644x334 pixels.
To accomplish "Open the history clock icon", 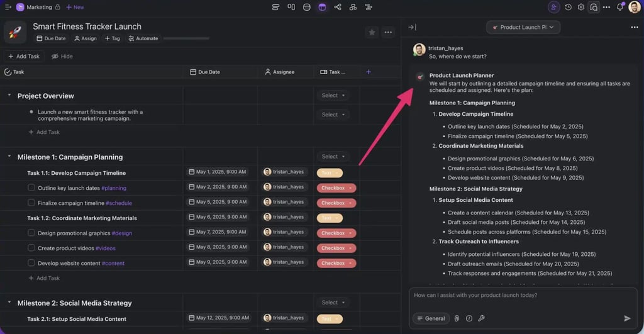I will click(x=568, y=7).
